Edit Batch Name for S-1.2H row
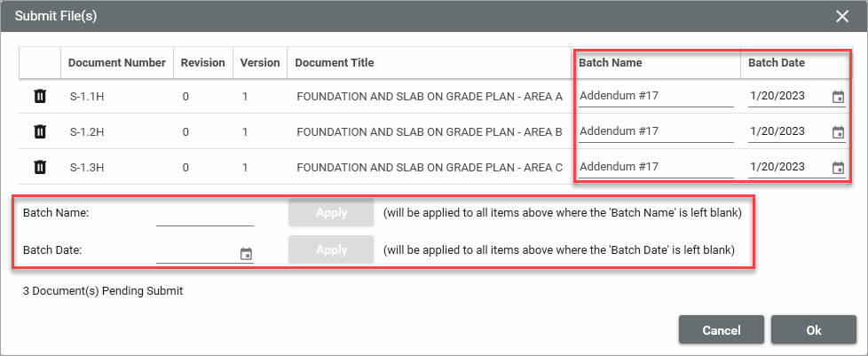This screenshot has width=868, height=356. [655, 131]
